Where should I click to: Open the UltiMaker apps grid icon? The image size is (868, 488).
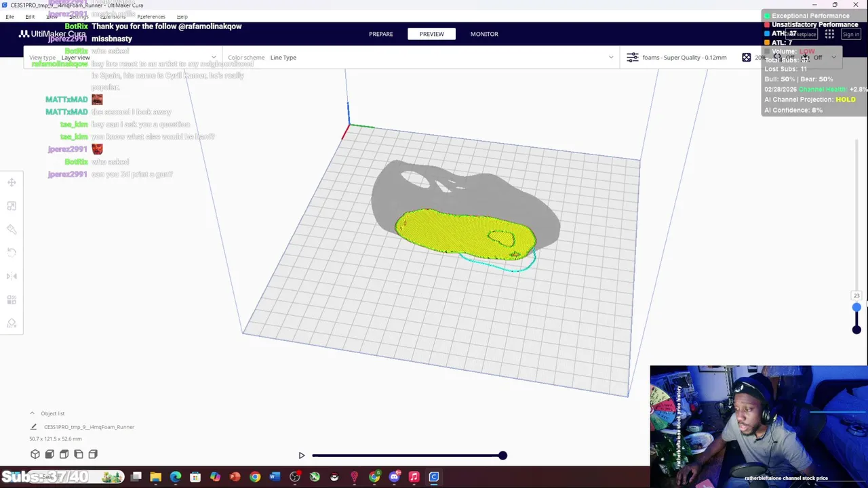pos(829,34)
